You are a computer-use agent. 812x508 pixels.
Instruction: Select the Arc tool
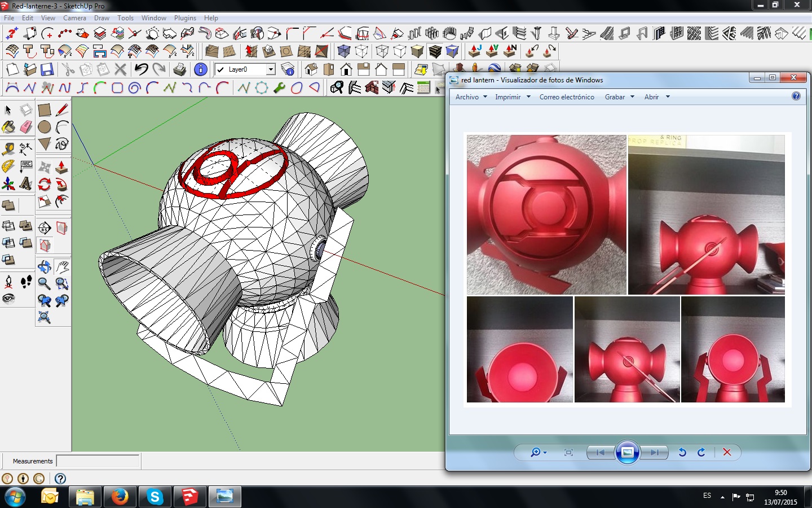point(62,127)
